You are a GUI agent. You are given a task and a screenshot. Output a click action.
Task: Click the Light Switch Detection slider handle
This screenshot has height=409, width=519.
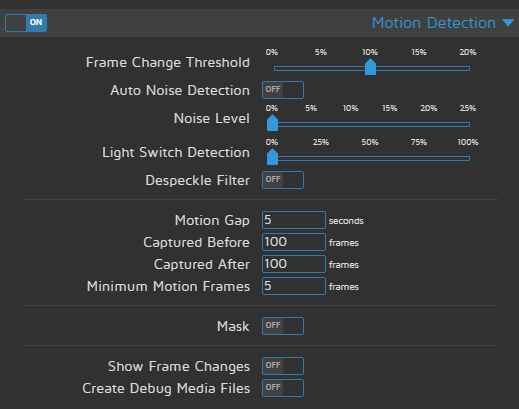pos(272,157)
